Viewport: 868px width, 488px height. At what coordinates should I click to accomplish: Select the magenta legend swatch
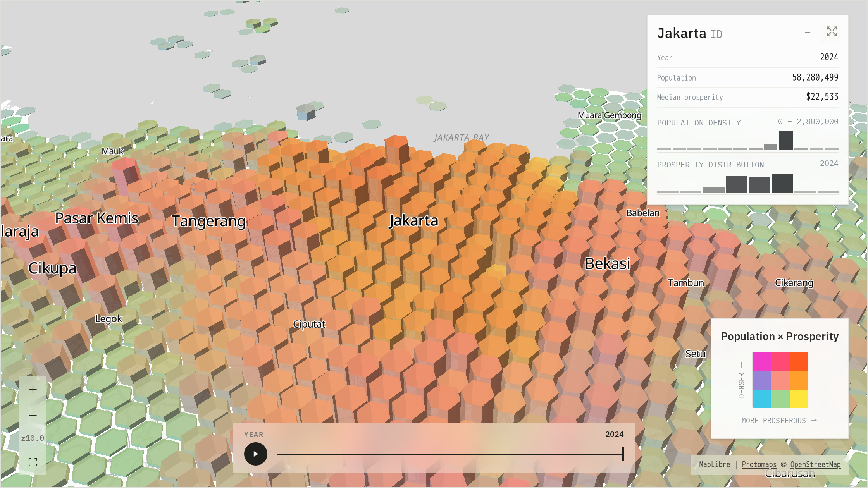pos(762,362)
